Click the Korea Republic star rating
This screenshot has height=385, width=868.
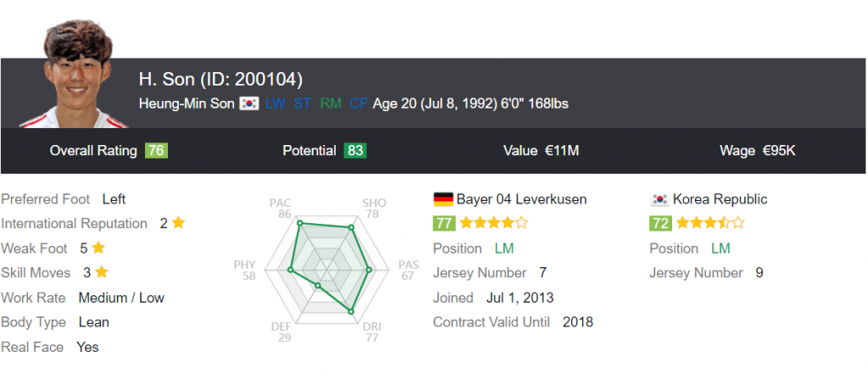tap(710, 223)
